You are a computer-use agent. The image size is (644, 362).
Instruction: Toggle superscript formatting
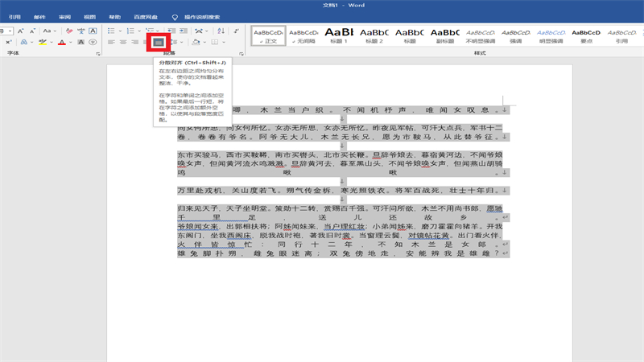pyautogui.click(x=8, y=42)
